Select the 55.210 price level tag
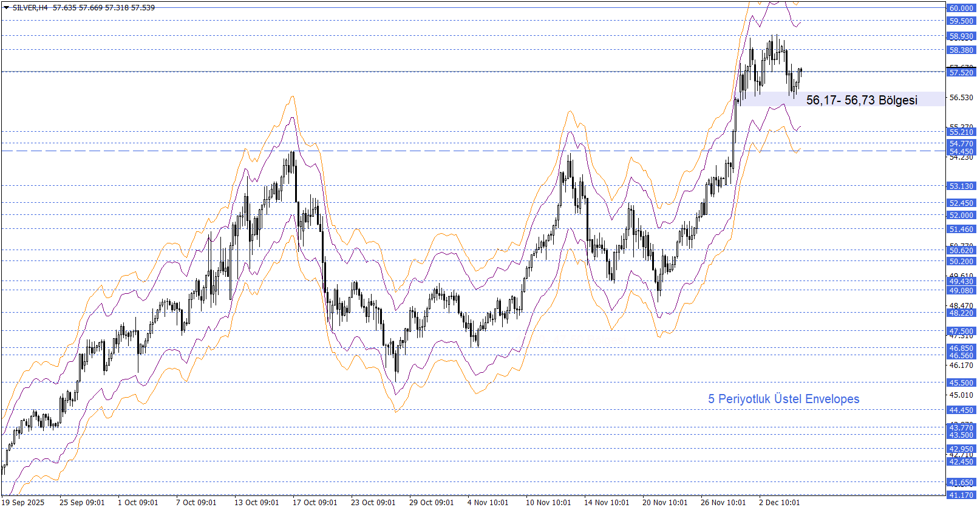The width and height of the screenshot is (980, 510). 961,132
